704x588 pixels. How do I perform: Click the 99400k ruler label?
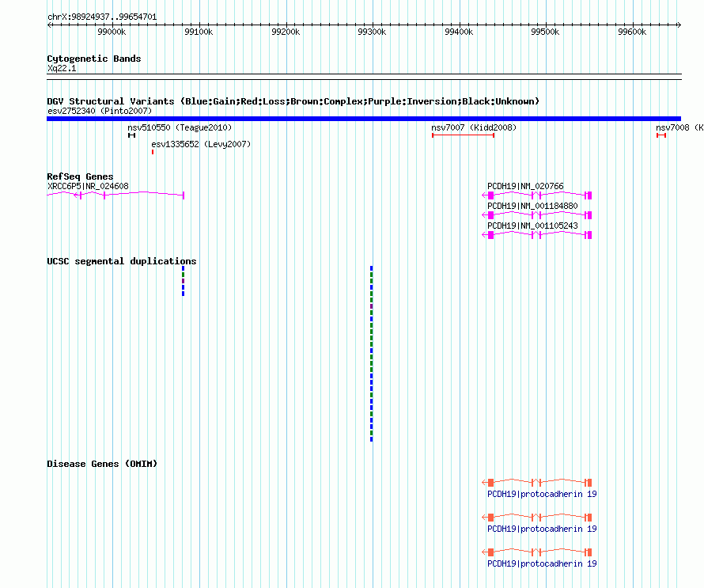point(459,32)
